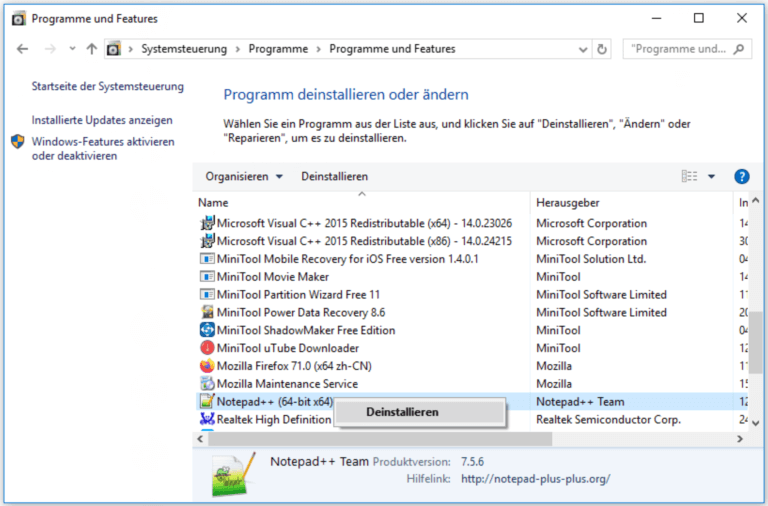Click the shield icon beside Windows-Features
768x506 pixels.
point(18,142)
